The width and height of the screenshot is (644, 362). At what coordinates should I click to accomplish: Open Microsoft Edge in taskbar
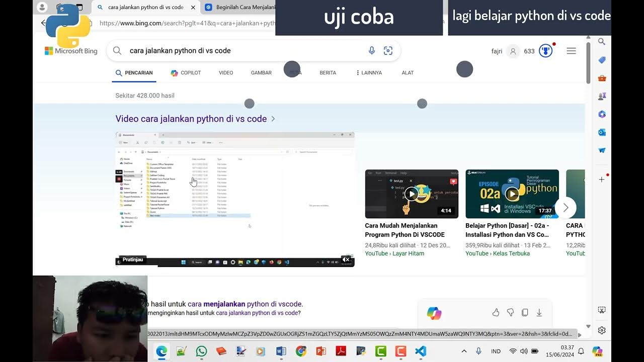(162, 351)
